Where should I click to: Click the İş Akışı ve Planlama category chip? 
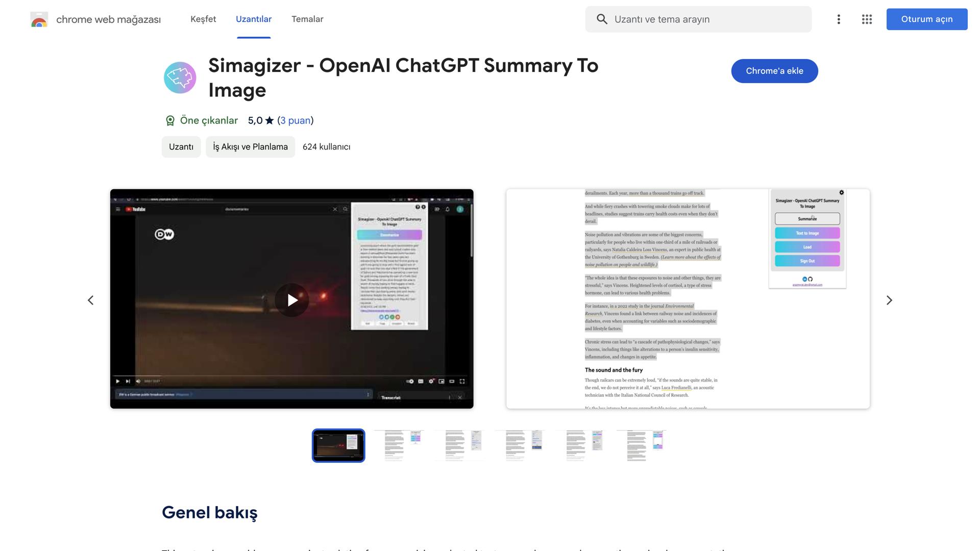[x=250, y=147]
